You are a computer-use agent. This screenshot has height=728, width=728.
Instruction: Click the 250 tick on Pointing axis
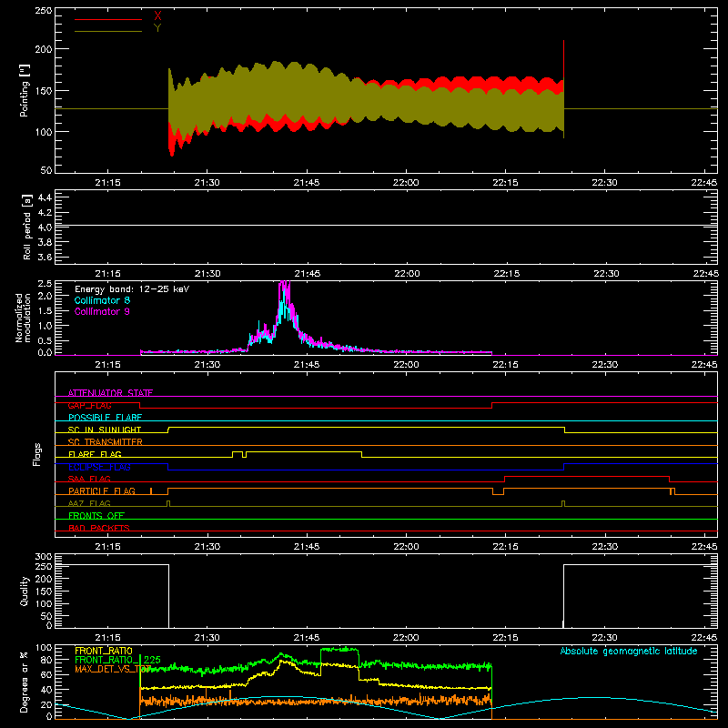point(43,10)
